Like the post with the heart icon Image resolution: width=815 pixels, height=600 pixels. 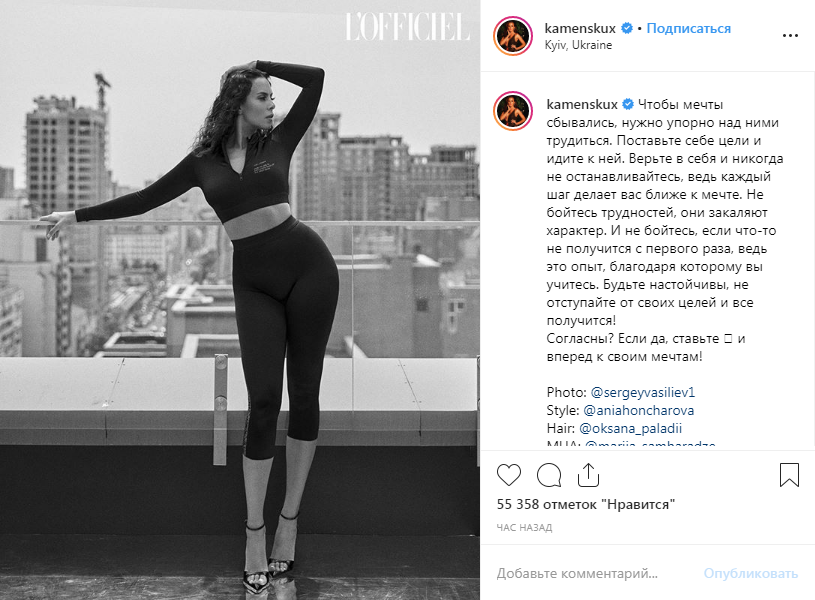(x=509, y=475)
